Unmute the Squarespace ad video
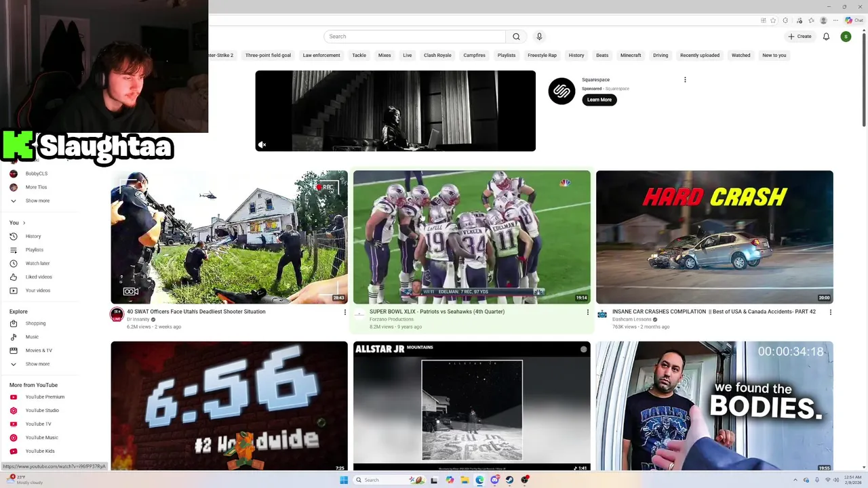The image size is (868, 488). point(262,144)
